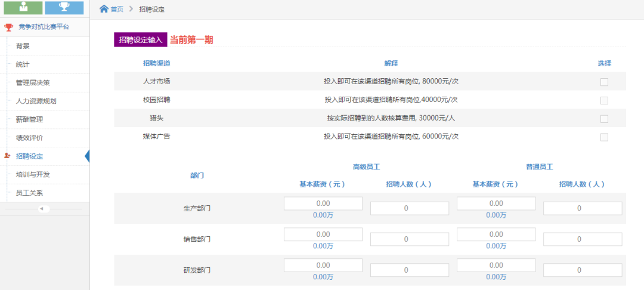Click 研发部门 senior employee headcount field
The height and width of the screenshot is (290, 644).
pyautogui.click(x=409, y=270)
